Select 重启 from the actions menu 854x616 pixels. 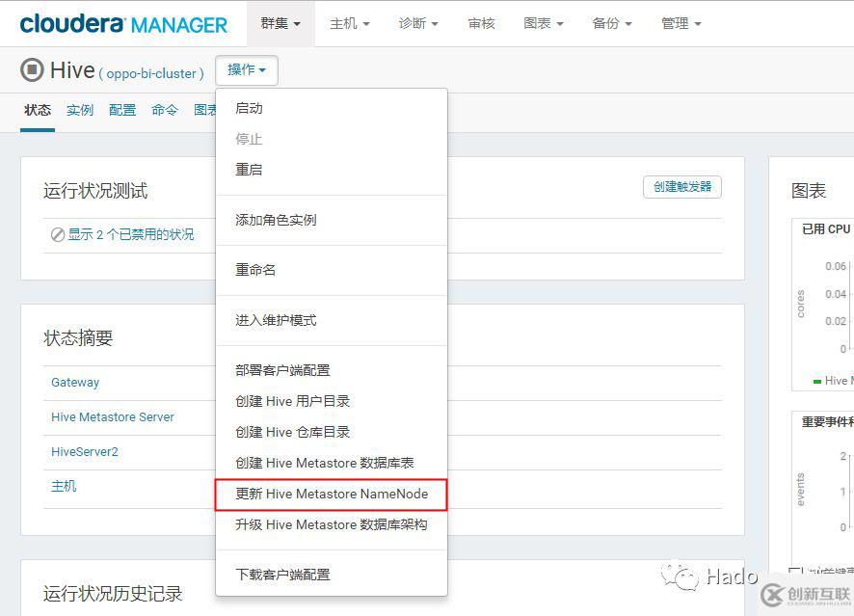(x=332, y=170)
